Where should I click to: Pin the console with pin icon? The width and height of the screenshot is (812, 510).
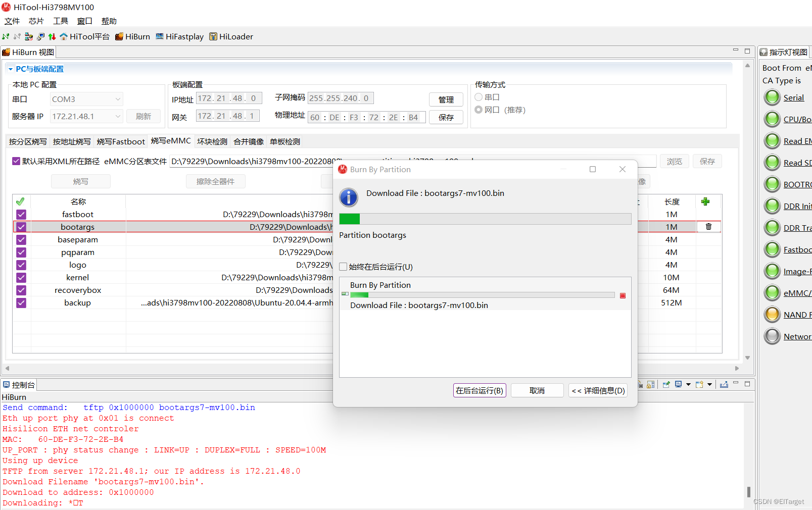pos(666,384)
